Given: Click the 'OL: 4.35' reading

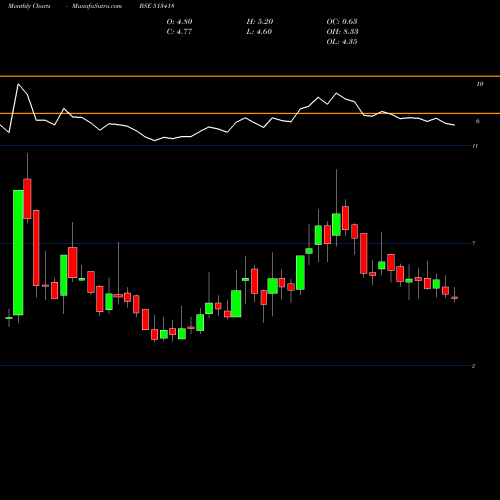Looking at the screenshot, I should 342,42.
